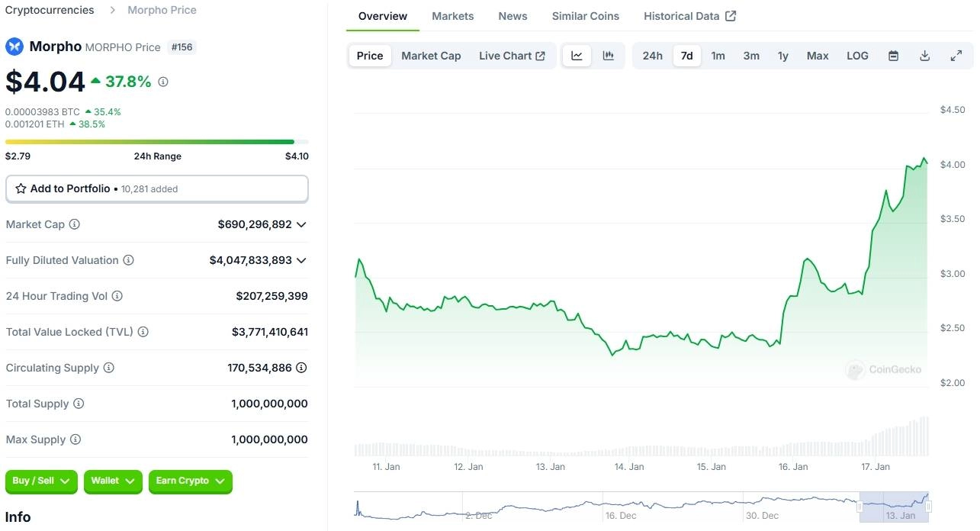Open the calendar date range picker

[893, 56]
